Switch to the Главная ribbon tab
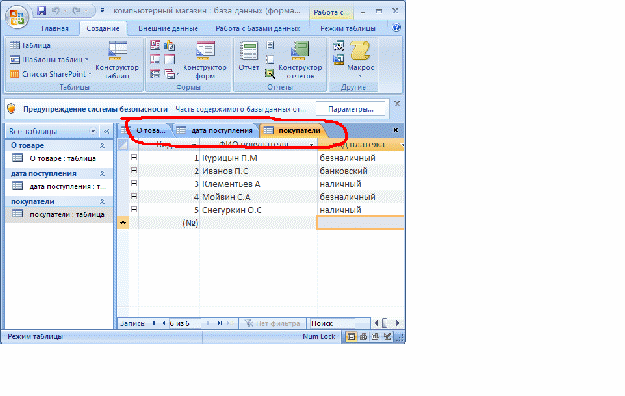The width and height of the screenshot is (625, 396). point(55,29)
